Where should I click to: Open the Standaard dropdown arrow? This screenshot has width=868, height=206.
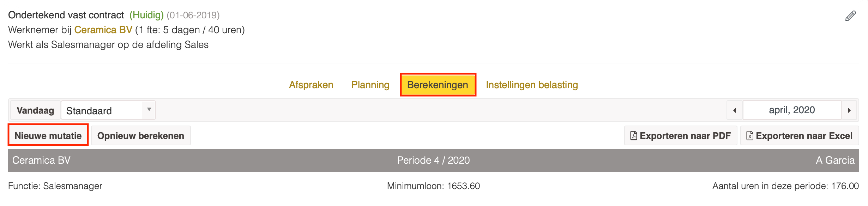click(149, 110)
